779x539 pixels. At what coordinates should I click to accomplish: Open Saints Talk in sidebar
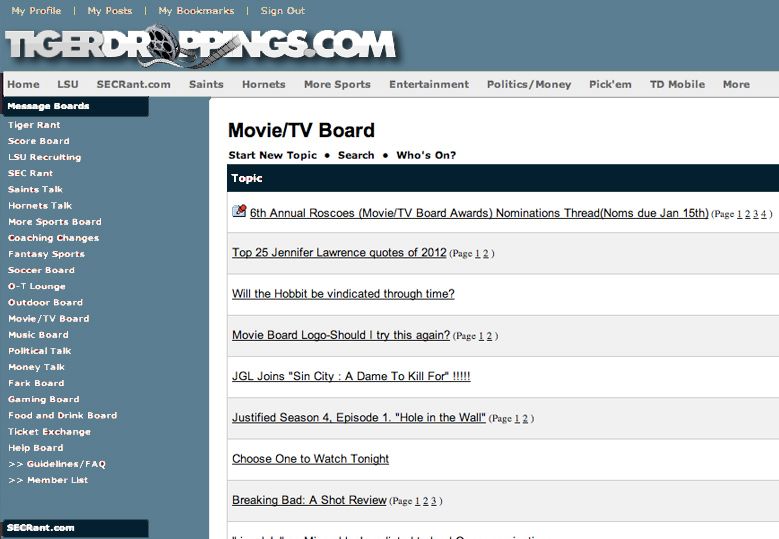[x=35, y=189]
